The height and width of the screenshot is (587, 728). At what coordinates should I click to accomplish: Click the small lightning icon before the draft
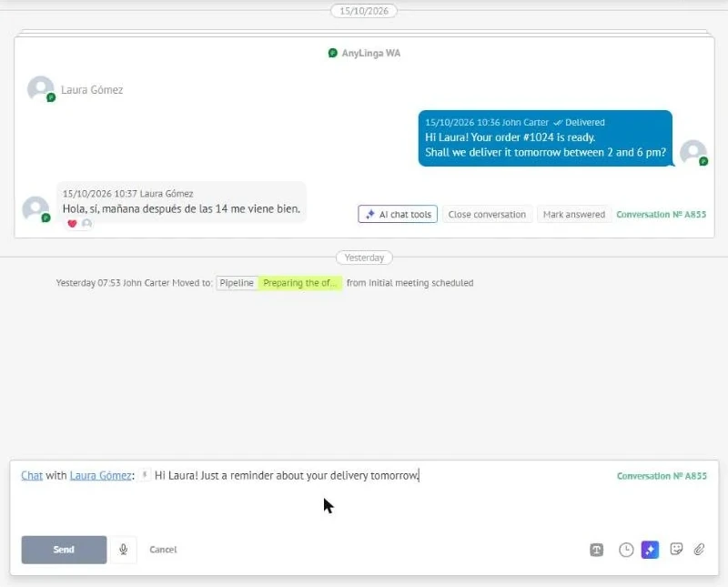pos(145,475)
